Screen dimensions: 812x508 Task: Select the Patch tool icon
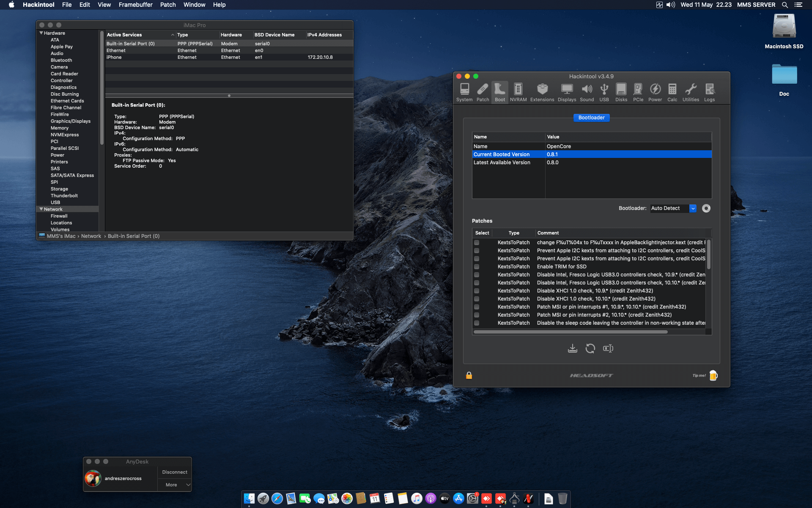483,91
